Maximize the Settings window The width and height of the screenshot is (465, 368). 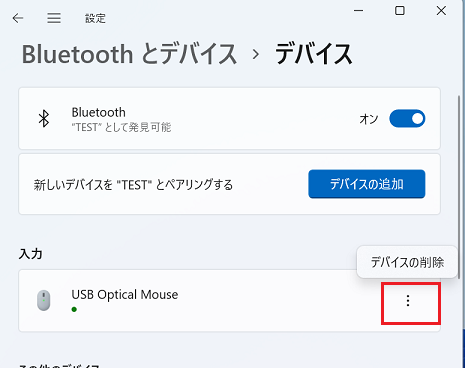[x=400, y=11]
